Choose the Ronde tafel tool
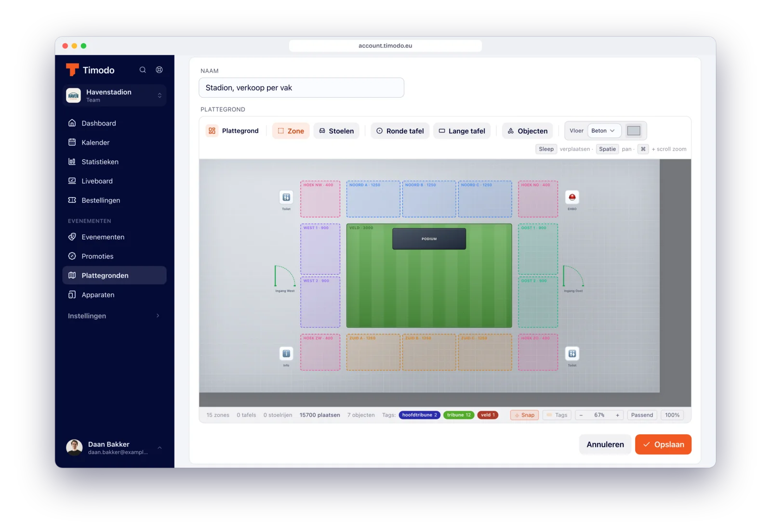771x532 pixels. coord(400,131)
